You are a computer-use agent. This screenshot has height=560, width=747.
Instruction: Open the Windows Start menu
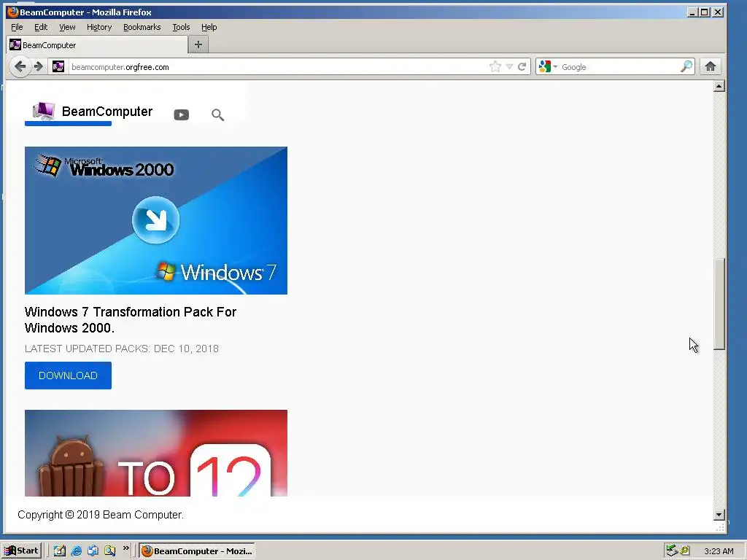21,551
